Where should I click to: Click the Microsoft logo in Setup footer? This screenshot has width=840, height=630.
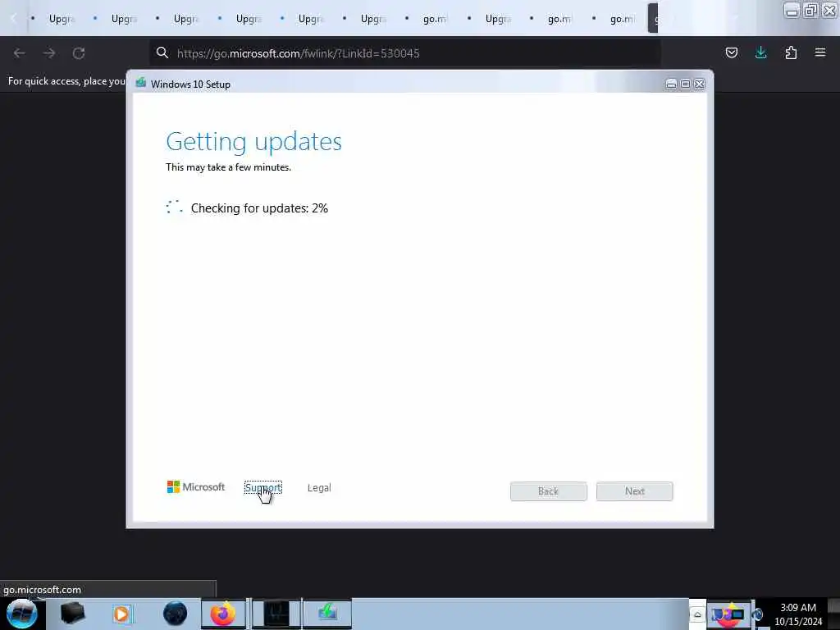tap(196, 487)
